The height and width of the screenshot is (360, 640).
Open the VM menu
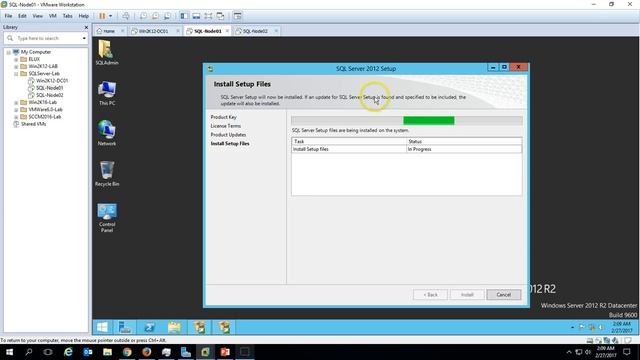[53, 16]
